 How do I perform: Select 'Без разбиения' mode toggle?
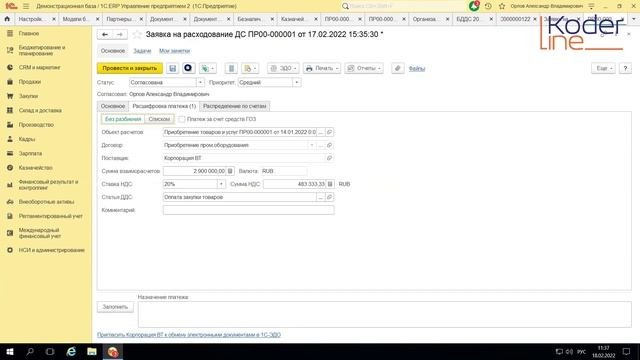(x=123, y=119)
